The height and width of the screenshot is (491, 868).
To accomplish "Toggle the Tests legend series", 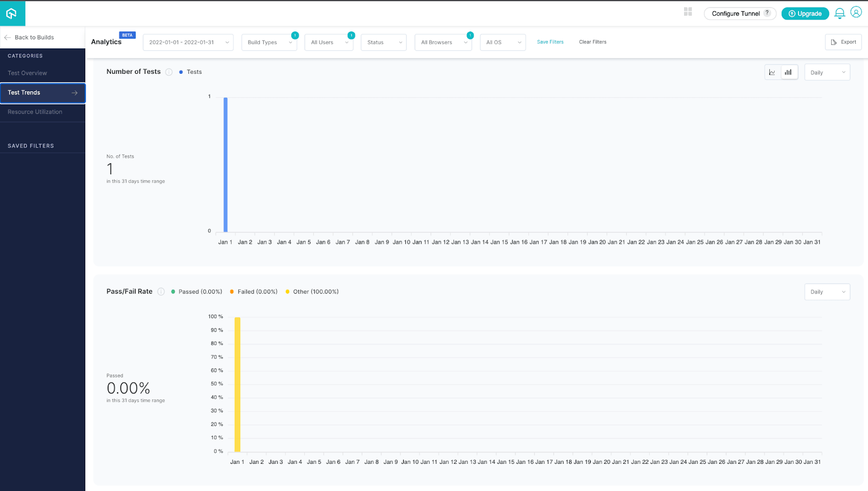I will point(190,72).
